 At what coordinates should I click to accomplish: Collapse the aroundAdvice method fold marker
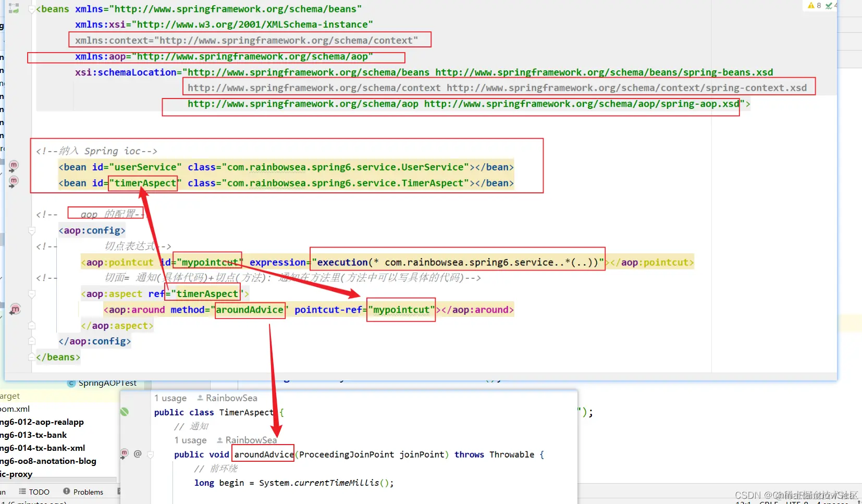151,454
